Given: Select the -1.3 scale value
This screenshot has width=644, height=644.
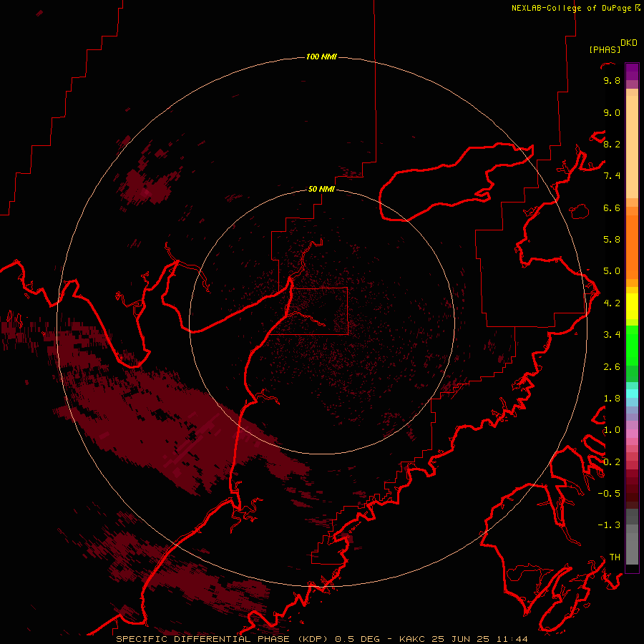Looking at the screenshot, I should click(609, 525).
